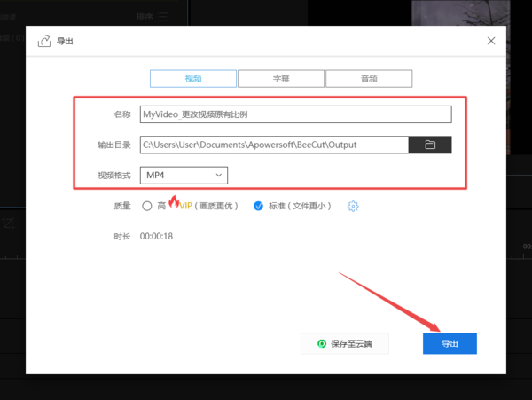This screenshot has width=532, height=400.
Task: Click the export icon in dialog title
Action: click(43, 41)
